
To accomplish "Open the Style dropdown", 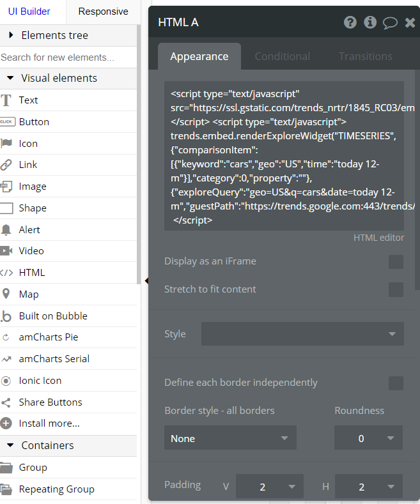I will click(x=302, y=334).
